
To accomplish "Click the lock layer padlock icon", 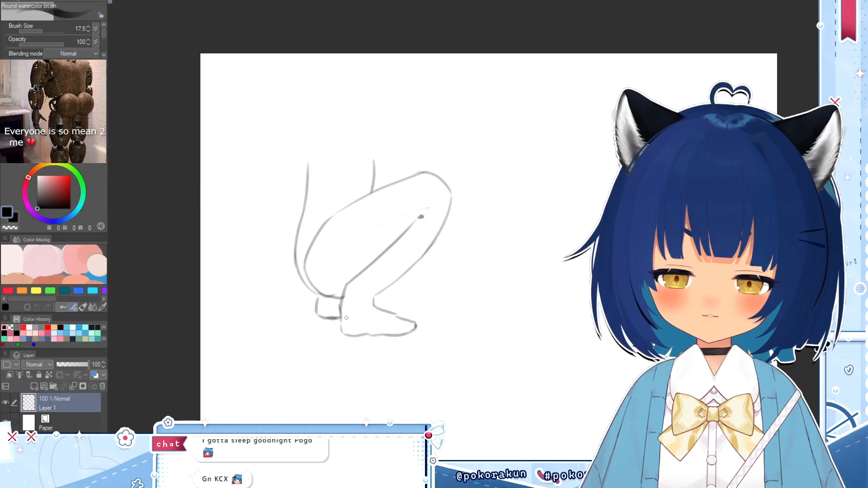I will tap(39, 375).
